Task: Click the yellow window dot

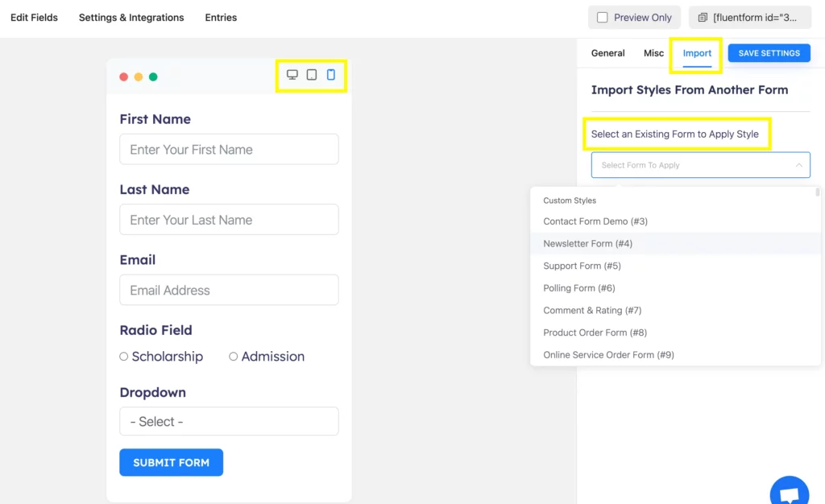Action: pos(139,77)
